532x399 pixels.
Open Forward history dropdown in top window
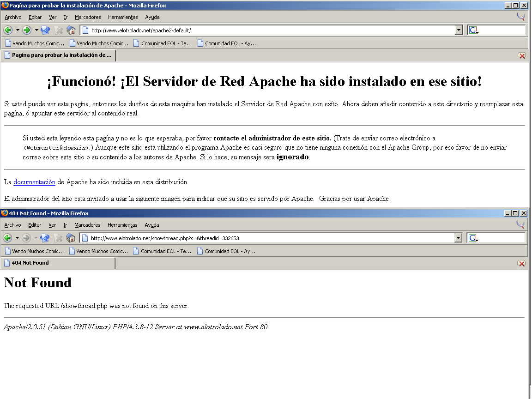36,30
